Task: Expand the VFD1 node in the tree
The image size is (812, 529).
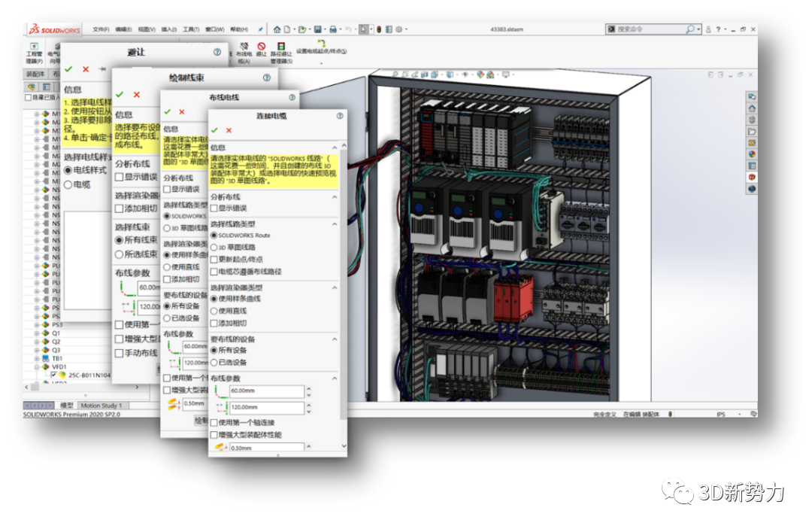Action: click(x=36, y=366)
